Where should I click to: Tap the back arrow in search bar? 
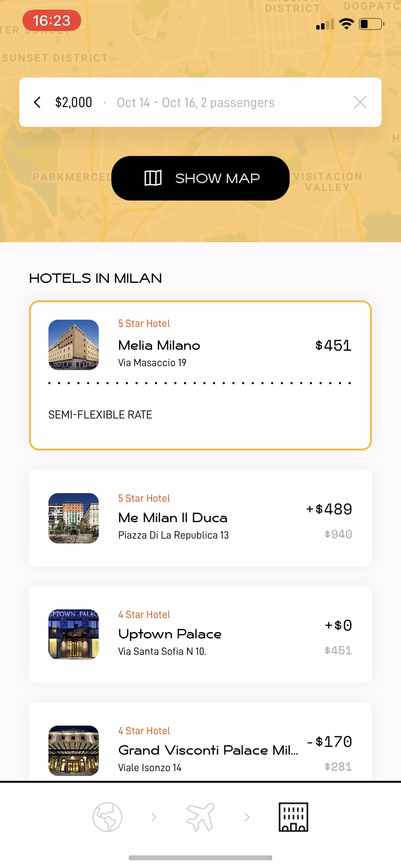click(37, 102)
